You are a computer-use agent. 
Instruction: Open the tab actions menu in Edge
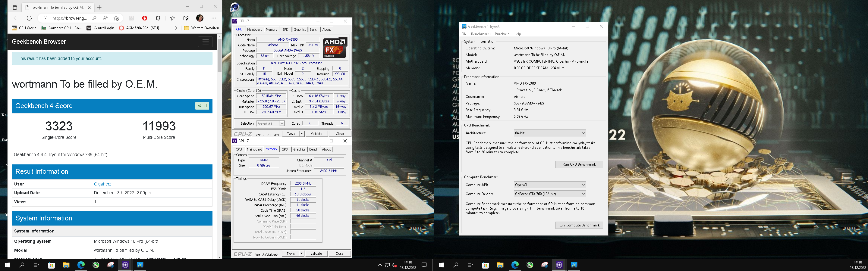[x=14, y=7]
